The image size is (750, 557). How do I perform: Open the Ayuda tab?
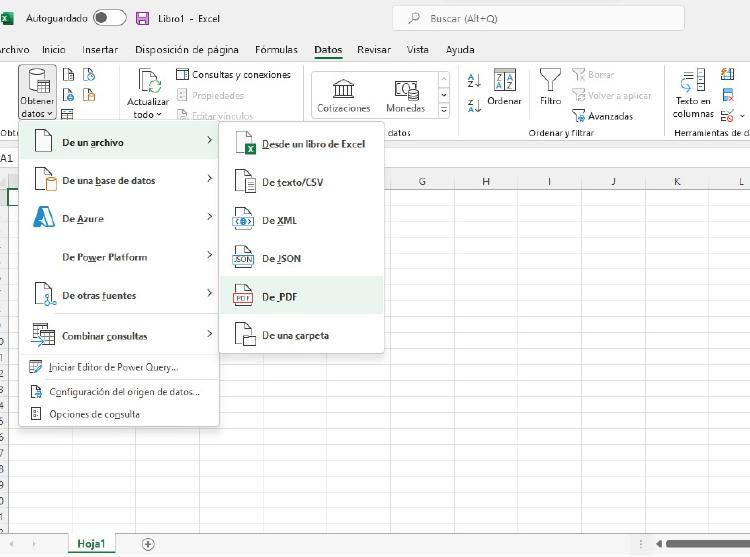(x=460, y=50)
